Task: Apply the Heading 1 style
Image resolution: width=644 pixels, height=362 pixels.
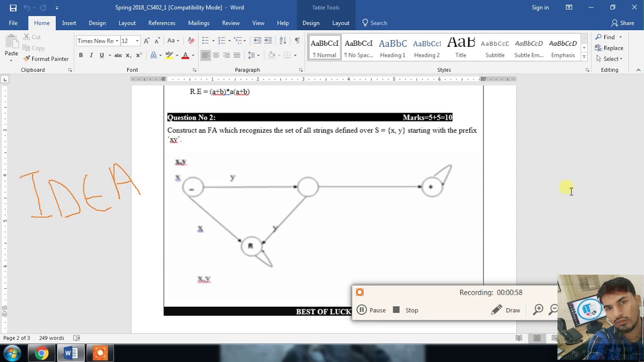Action: [392, 48]
